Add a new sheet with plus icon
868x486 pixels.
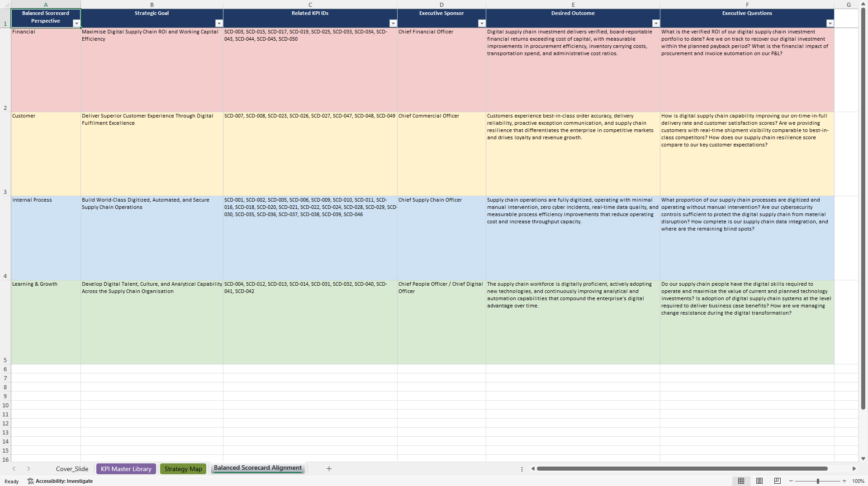[329, 469]
